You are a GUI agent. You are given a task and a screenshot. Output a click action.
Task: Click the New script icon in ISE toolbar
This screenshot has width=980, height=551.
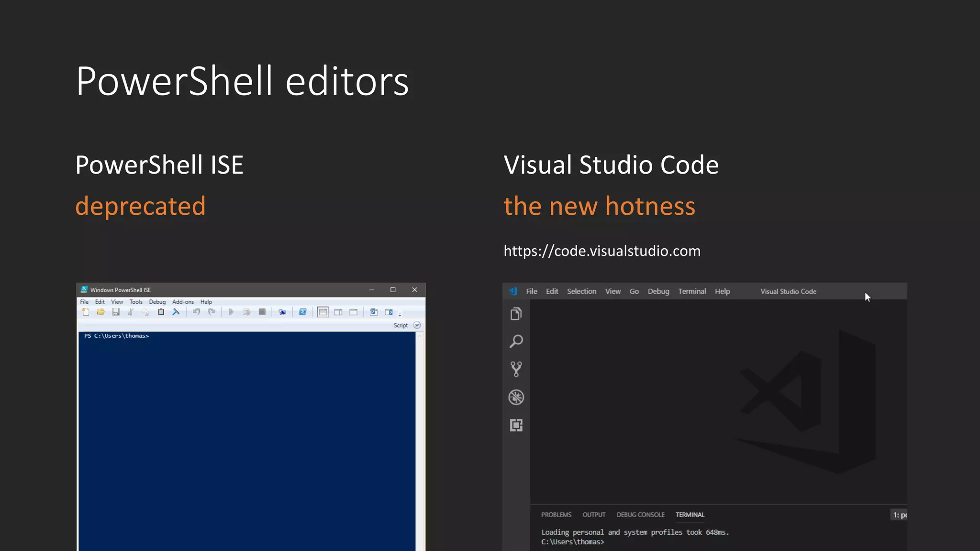(x=86, y=312)
